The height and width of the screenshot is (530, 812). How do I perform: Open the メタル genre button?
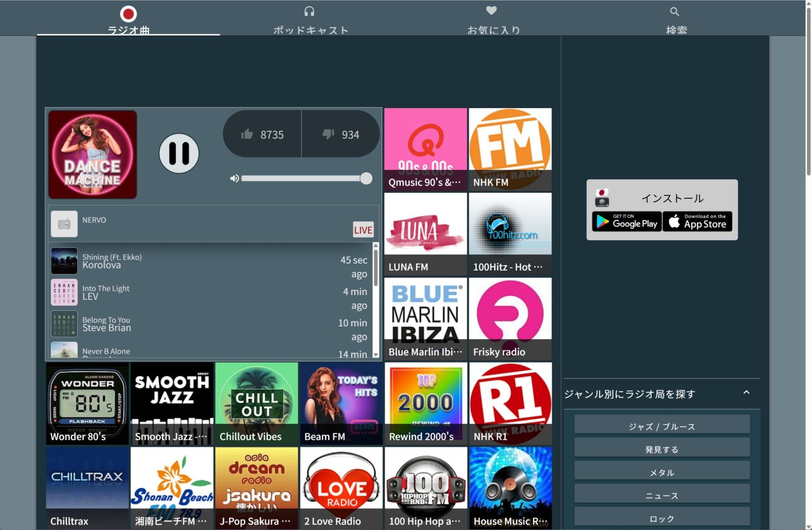coord(662,473)
